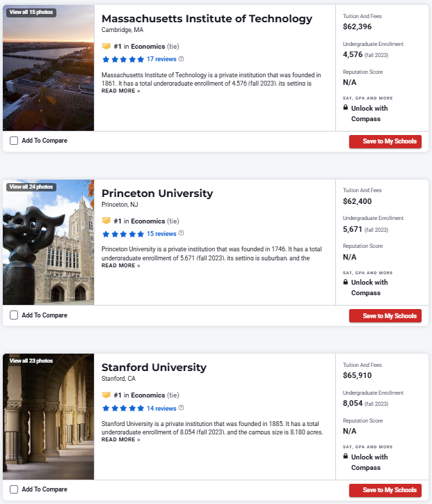The width and height of the screenshot is (432, 504).
Task: Save Massachusetts Institute of Technology to My Schools
Action: pyautogui.click(x=385, y=141)
